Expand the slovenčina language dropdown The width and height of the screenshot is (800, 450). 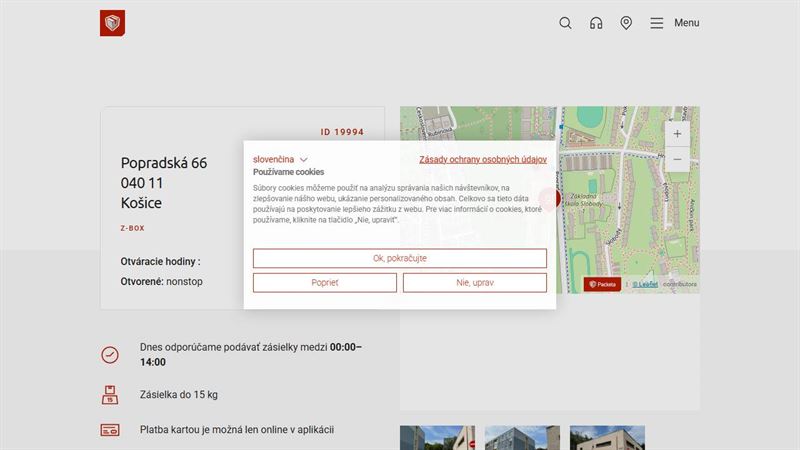tap(280, 159)
